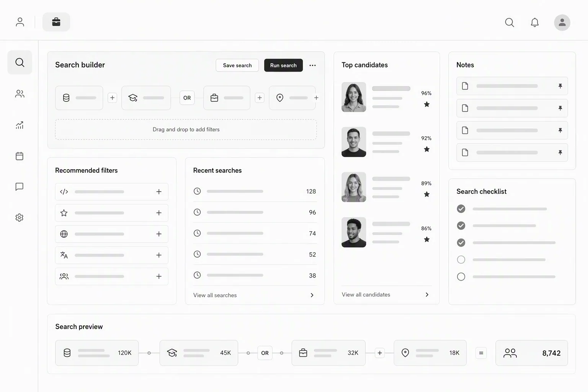Screen dimensions: 588x392
Task: Add the globe recommended filter
Action: tap(159, 234)
